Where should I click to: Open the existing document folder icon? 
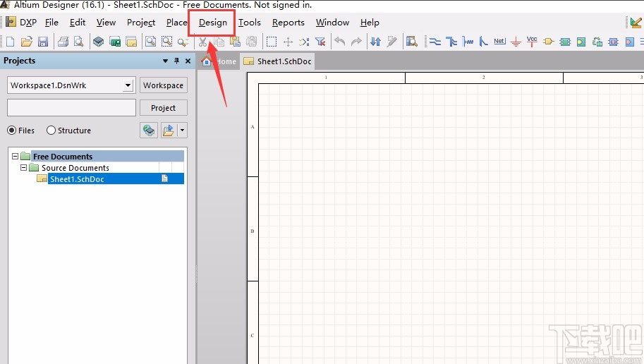tap(27, 42)
